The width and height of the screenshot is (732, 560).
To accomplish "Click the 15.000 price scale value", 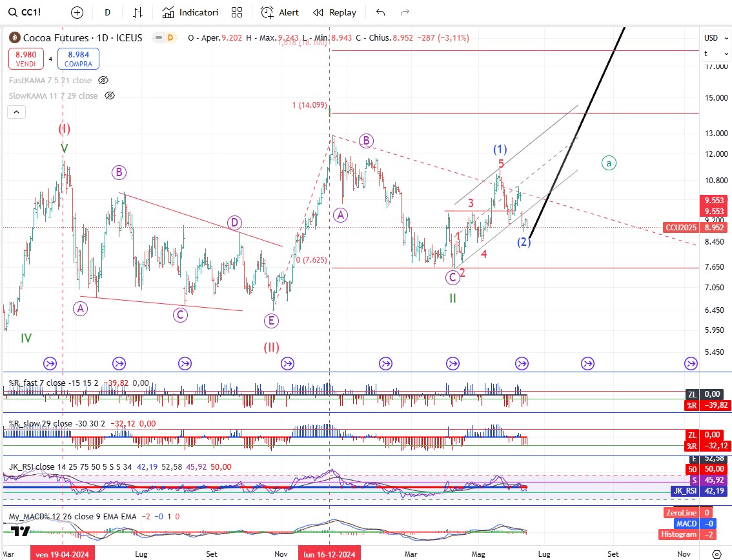I will (716, 98).
